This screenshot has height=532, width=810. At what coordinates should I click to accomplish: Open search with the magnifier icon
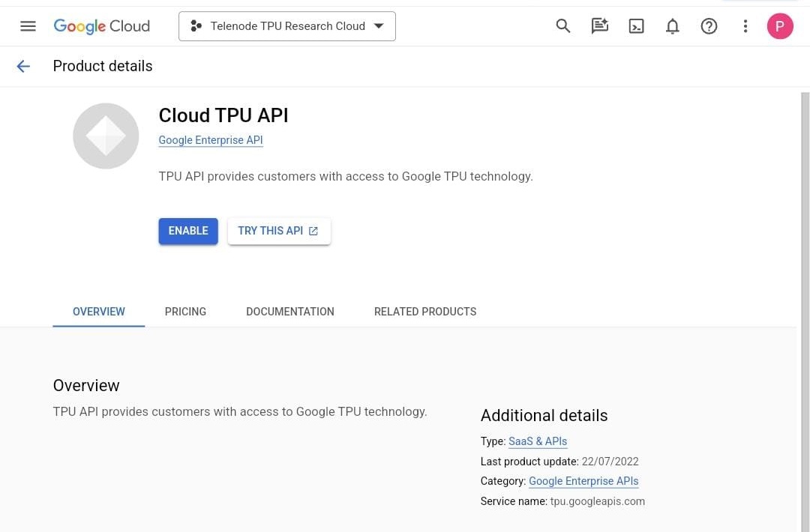click(x=563, y=25)
